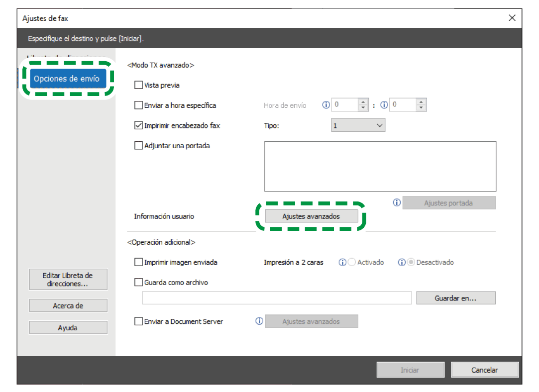The width and height of the screenshot is (539, 392).
Task: Click the info icon beside Document Server settings
Action: [259, 321]
